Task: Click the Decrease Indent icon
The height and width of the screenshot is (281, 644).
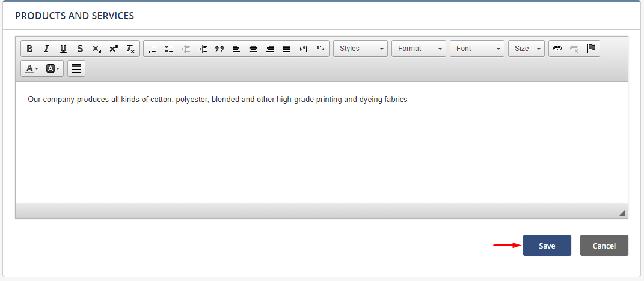Action: 186,49
